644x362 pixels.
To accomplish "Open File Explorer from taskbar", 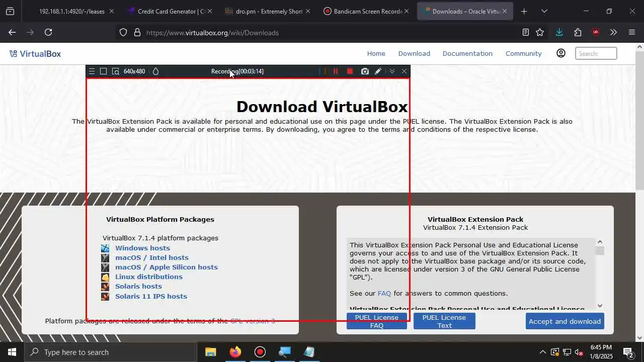I will point(210,352).
